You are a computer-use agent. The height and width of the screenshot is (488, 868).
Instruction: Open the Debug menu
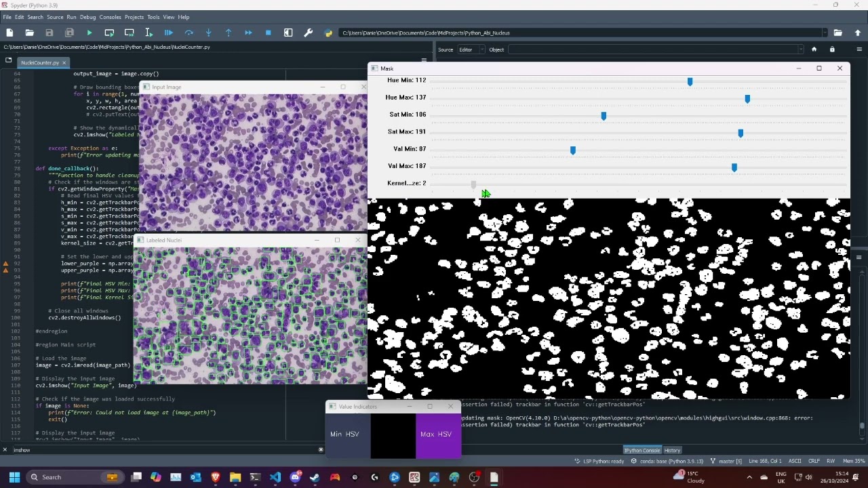[x=88, y=17]
